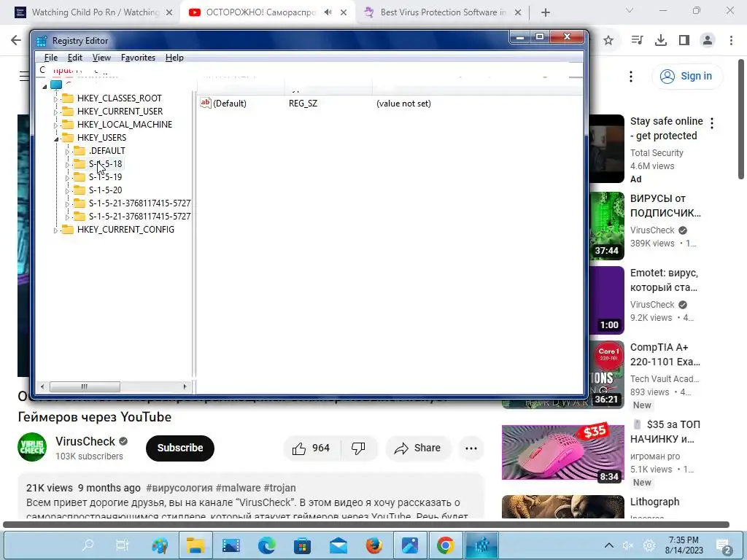Open the Favorites menu in Registry Editor
This screenshot has height=560, width=747.
click(x=138, y=58)
